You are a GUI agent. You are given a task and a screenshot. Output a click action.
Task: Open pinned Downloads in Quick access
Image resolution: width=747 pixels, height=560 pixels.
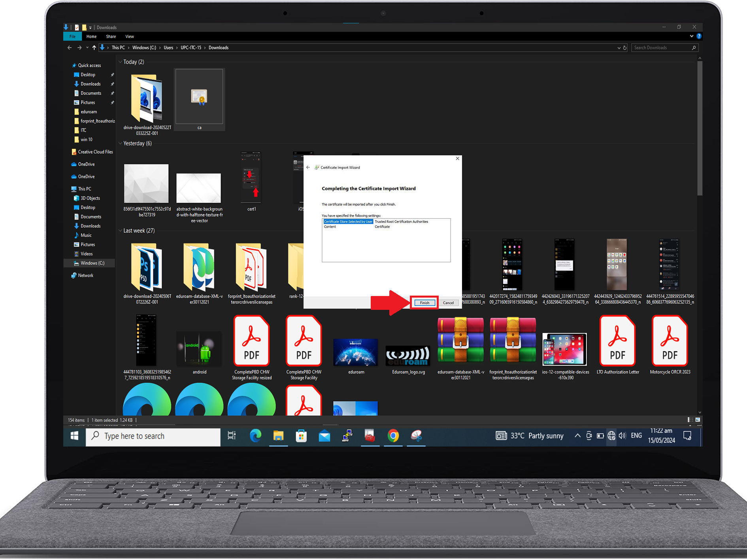[91, 84]
